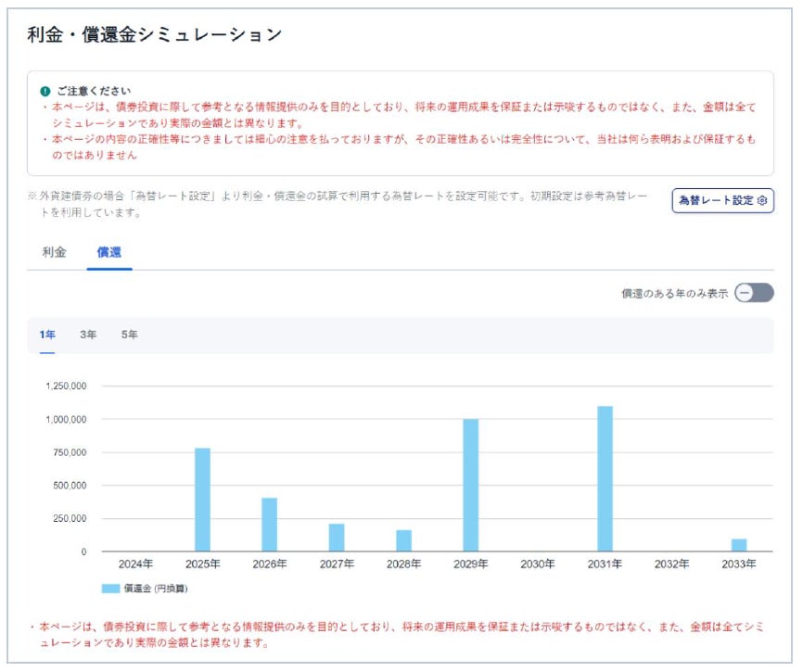This screenshot has height=672, width=803.
Task: Click the 償還金 legend color swatch
Action: point(110,589)
